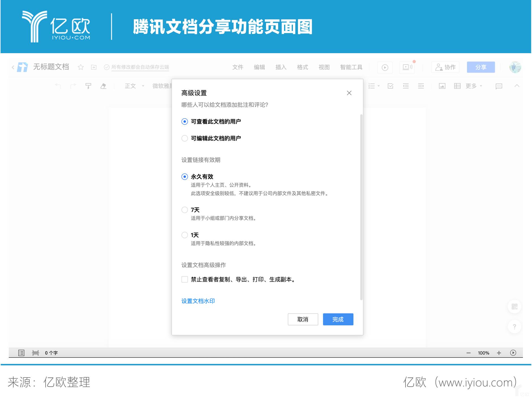Open the 文件 menu

click(x=238, y=67)
